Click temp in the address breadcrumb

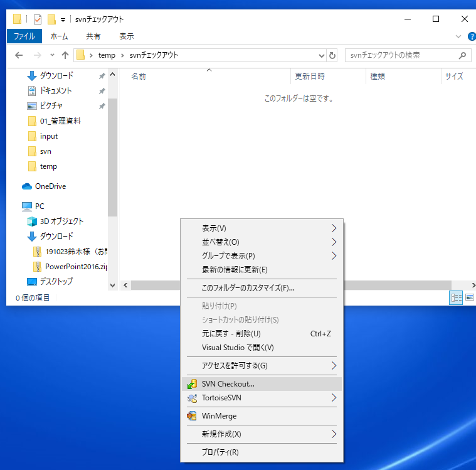(107, 55)
